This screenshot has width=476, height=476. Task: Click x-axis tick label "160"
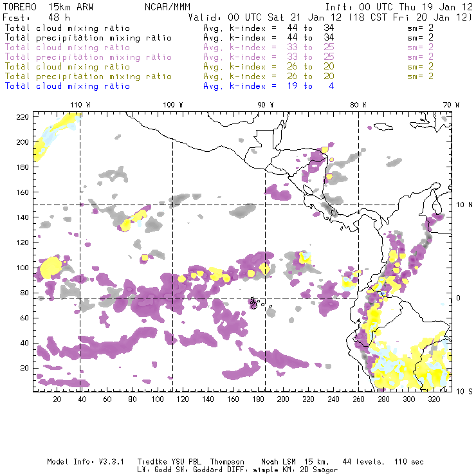click(233, 399)
